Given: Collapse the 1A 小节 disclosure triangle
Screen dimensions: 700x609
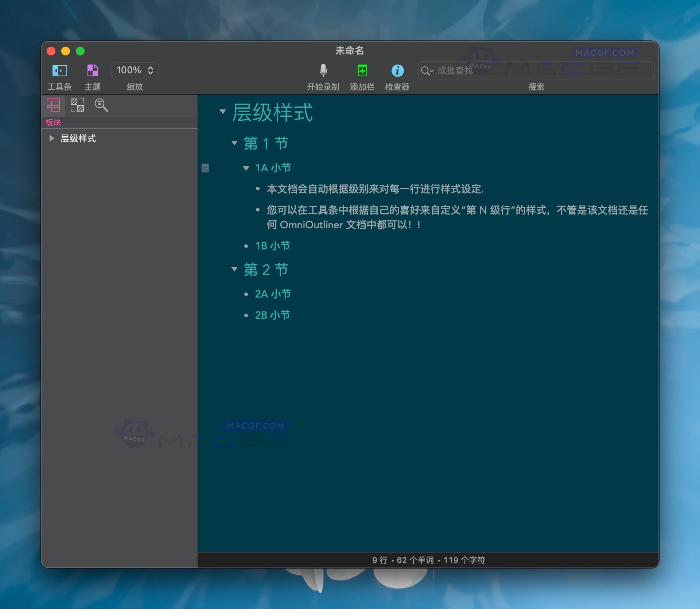Looking at the screenshot, I should (246, 168).
